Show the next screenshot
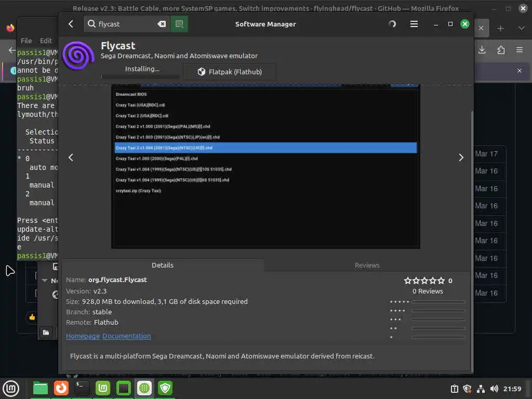Screen dimensions: 532x399 pos(461,157)
